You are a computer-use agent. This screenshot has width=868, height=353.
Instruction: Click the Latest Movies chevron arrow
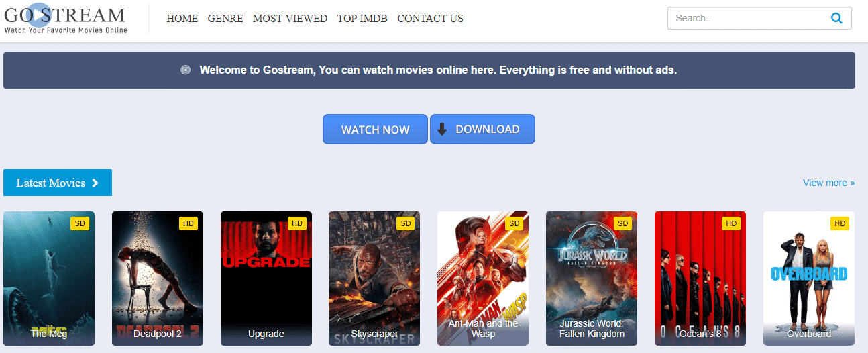click(x=95, y=183)
